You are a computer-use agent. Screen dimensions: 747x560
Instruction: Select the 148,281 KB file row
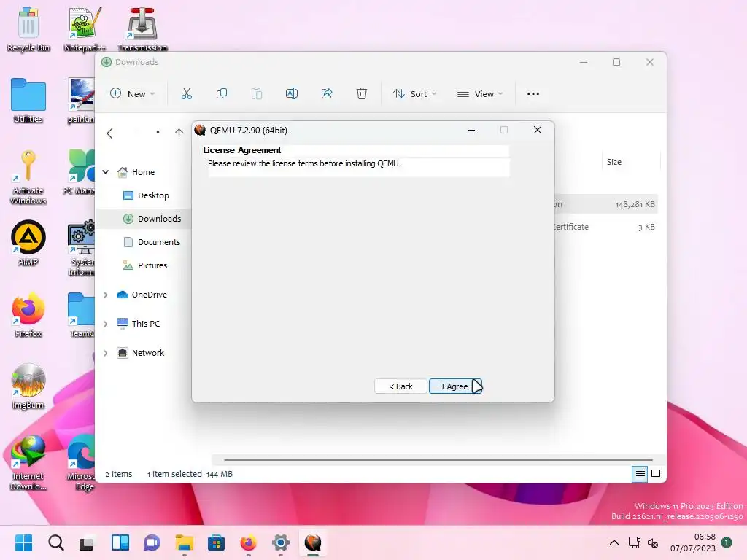pos(605,204)
